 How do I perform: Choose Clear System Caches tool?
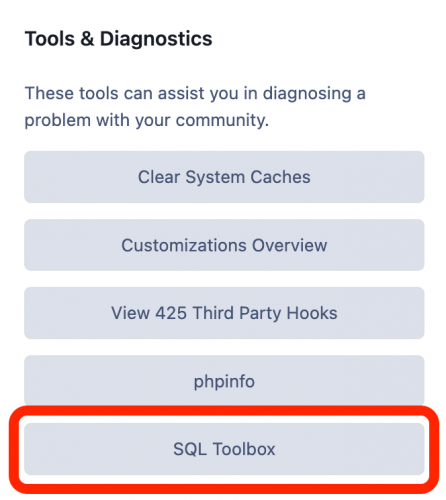click(224, 177)
